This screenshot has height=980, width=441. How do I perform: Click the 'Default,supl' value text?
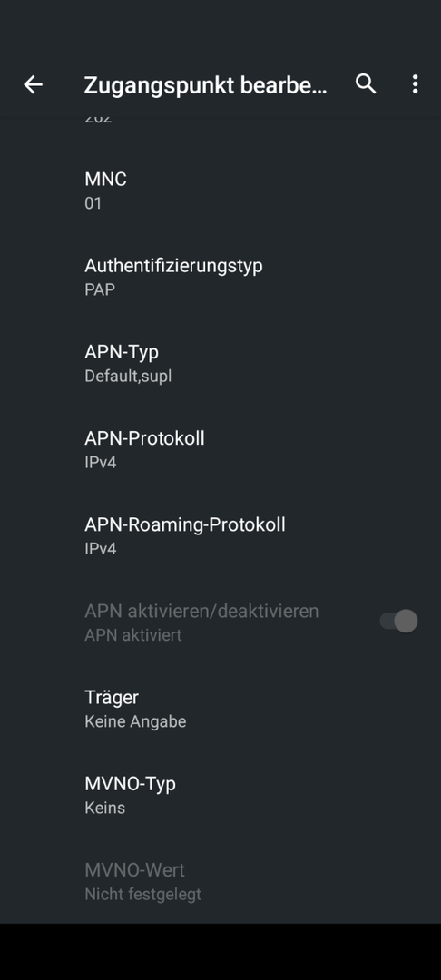click(x=128, y=377)
